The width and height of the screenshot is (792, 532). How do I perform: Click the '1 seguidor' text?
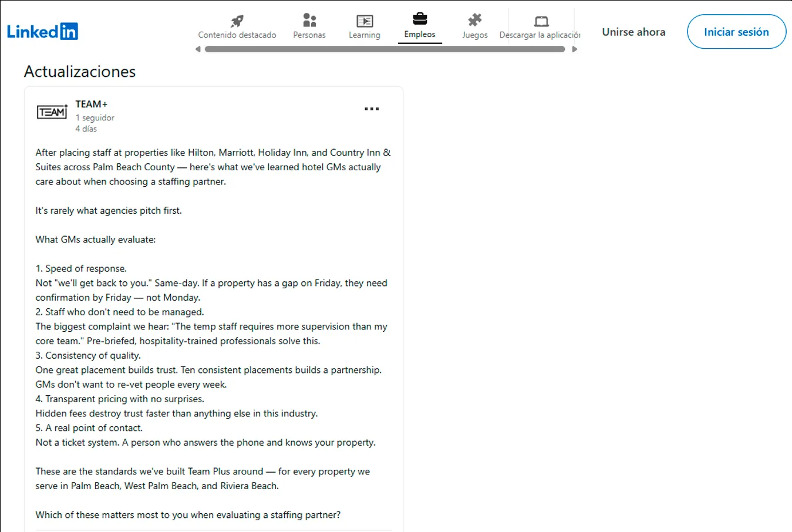(95, 118)
